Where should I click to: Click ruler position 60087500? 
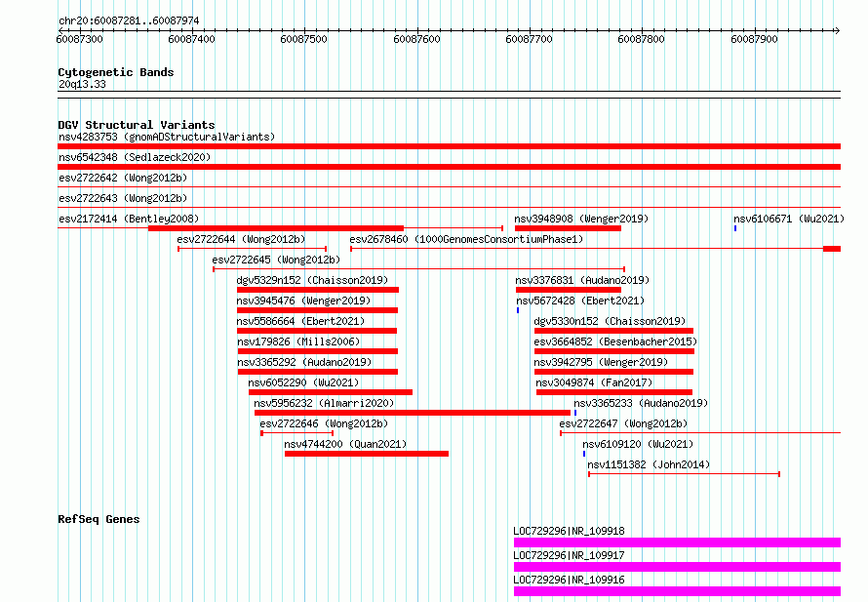point(303,39)
